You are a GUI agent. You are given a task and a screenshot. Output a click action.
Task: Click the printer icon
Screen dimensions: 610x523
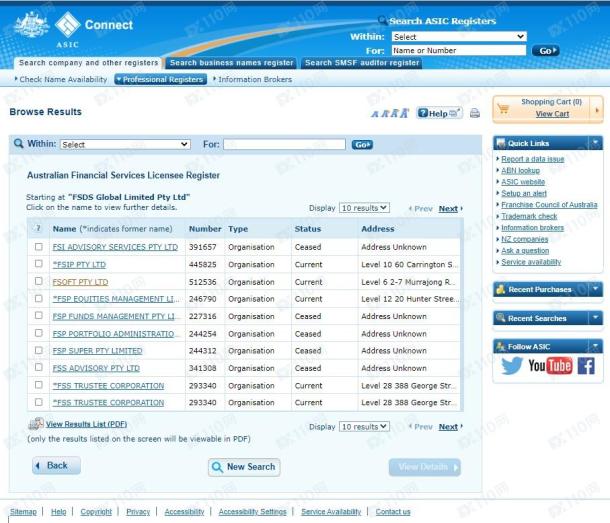pos(475,113)
